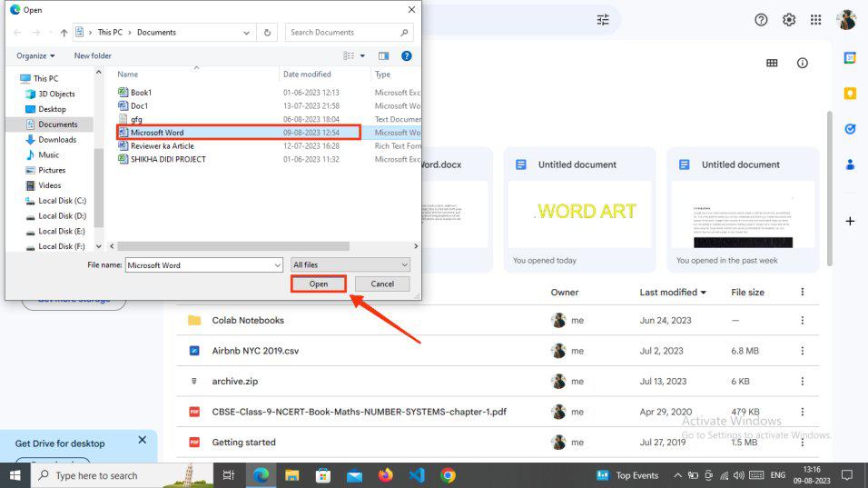Screen dimensions: 868x488
Task: Select Local Disk (D:) in tree
Action: click(56, 215)
